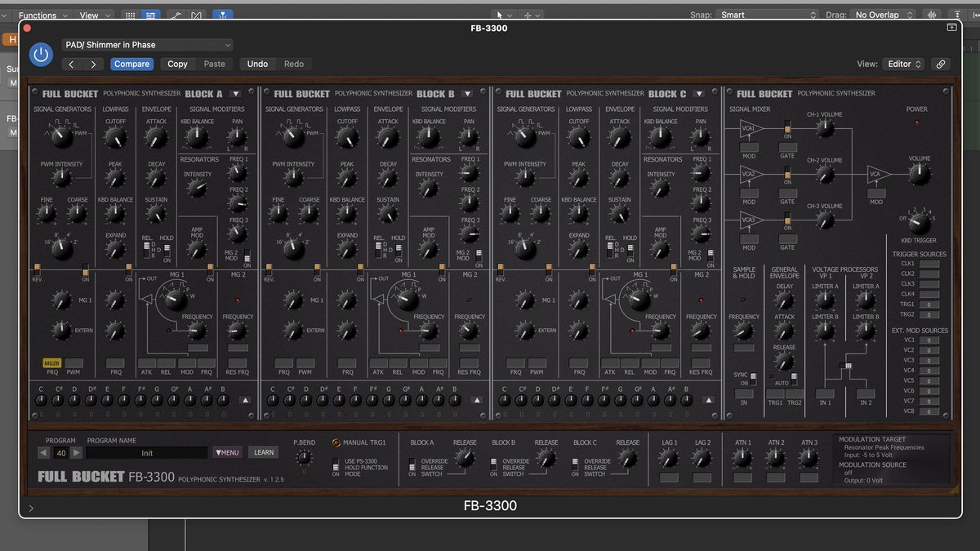
Task: Step to the previous program number arrow
Action: (44, 453)
